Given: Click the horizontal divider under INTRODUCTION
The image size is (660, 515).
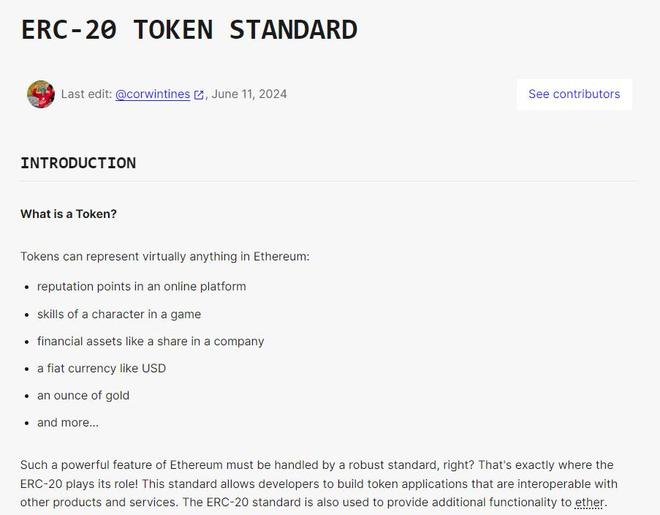Looking at the screenshot, I should 328,181.
